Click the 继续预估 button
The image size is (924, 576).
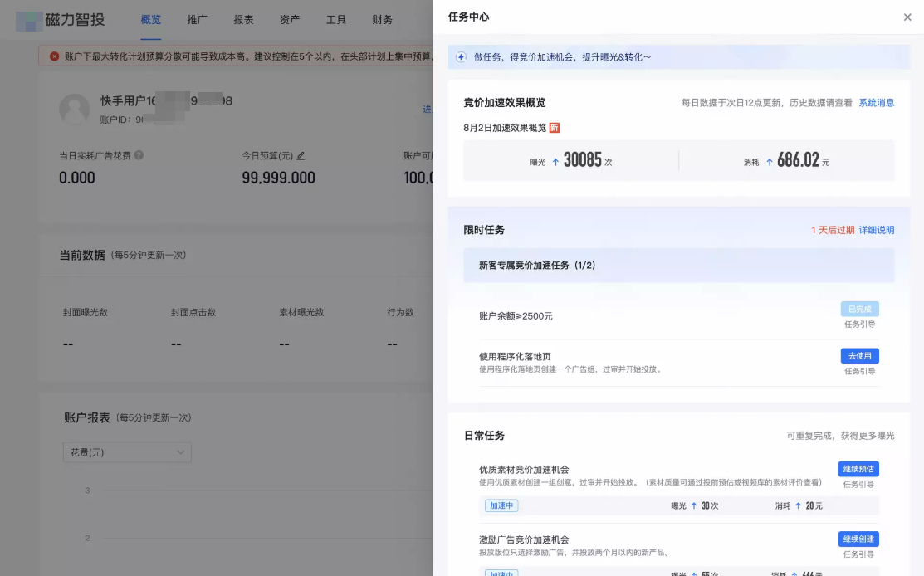[x=858, y=469]
